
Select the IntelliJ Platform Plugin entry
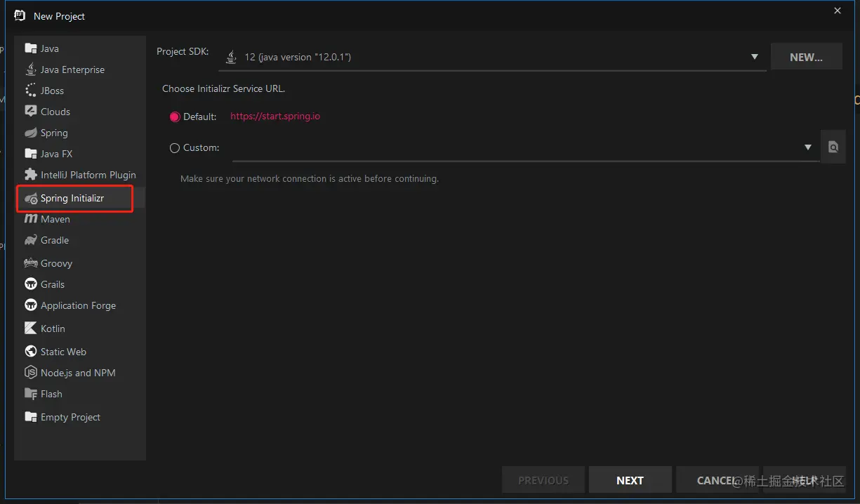tap(80, 175)
